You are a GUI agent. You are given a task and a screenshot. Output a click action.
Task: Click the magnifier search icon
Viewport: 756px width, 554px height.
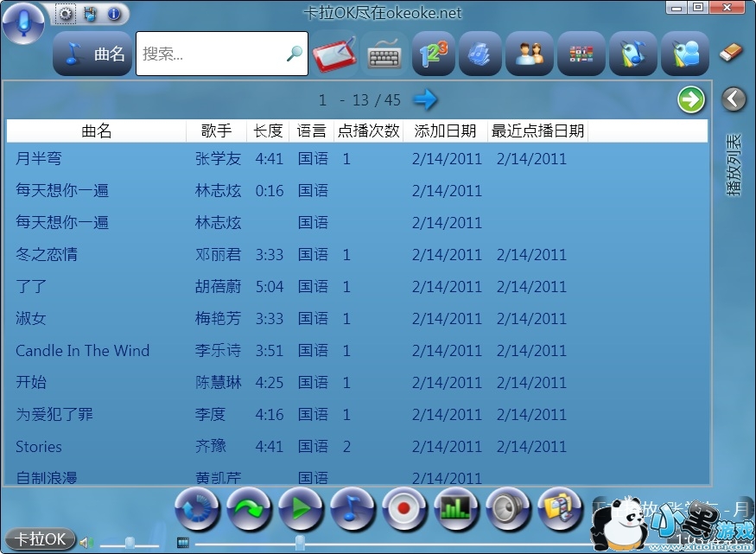294,54
